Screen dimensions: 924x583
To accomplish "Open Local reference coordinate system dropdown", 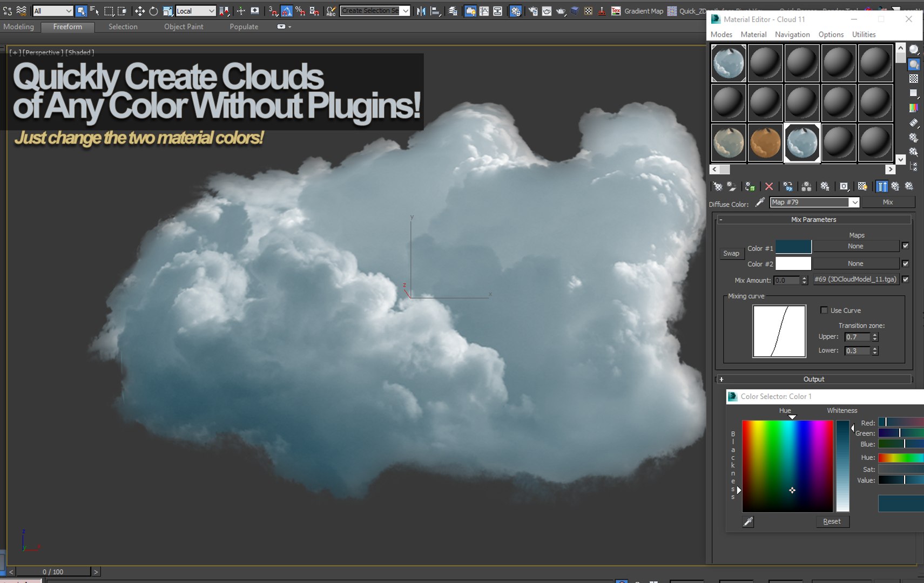I will tap(196, 11).
